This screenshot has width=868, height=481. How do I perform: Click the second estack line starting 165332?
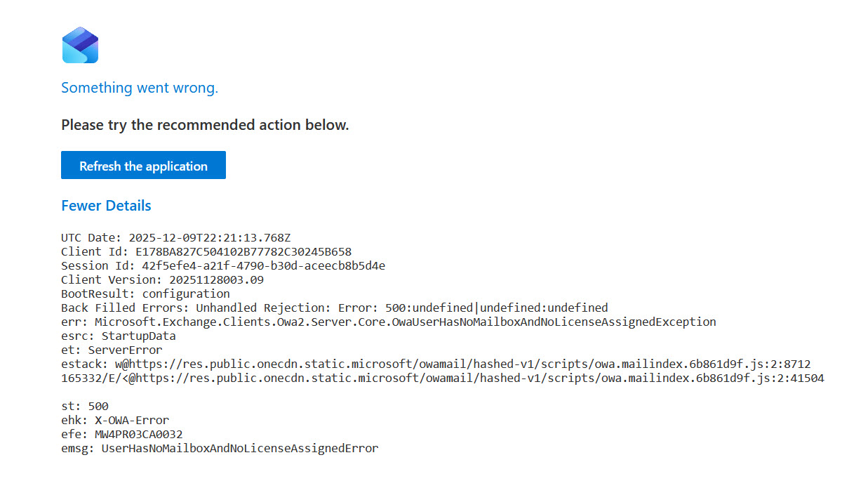(442, 378)
